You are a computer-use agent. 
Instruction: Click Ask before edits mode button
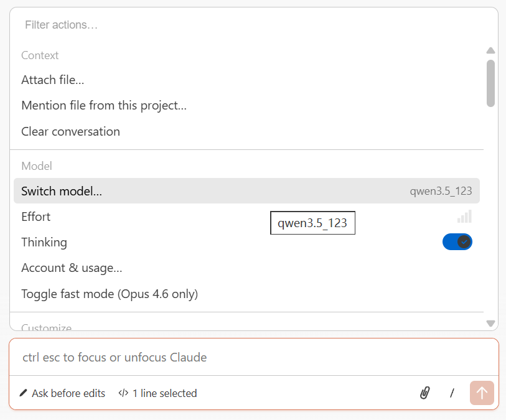[x=62, y=393]
